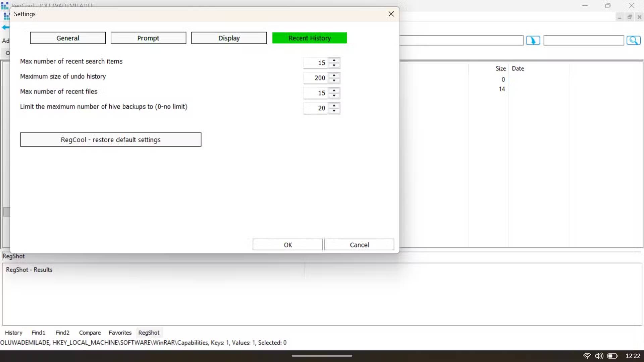
Task: Click the horizontal scrollbar at the bottom
Action: pyautogui.click(x=322, y=355)
